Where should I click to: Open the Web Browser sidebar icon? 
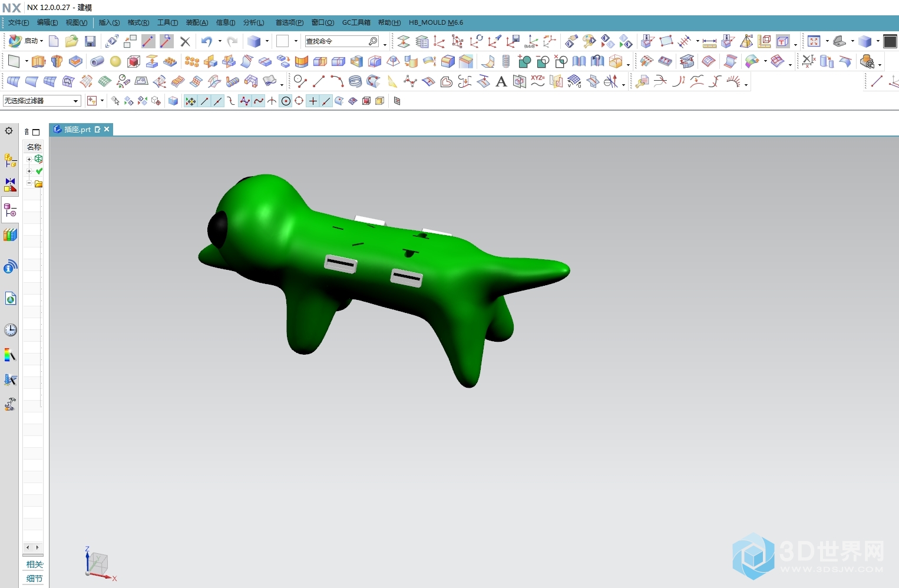pos(10,299)
